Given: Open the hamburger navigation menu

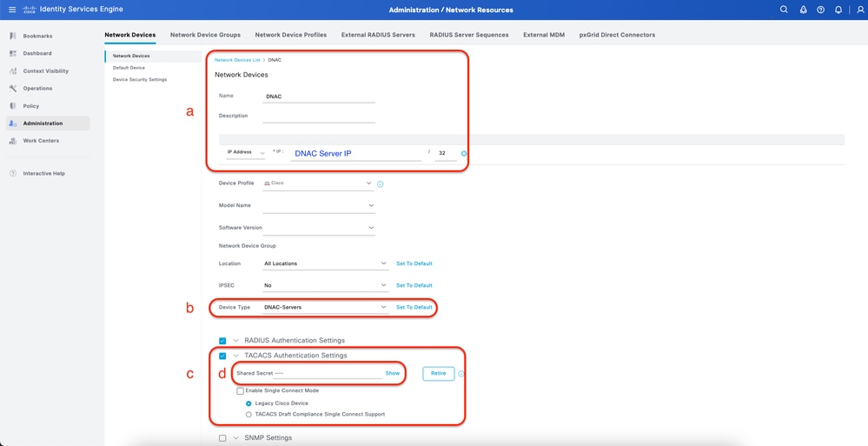Looking at the screenshot, I should 12,10.
